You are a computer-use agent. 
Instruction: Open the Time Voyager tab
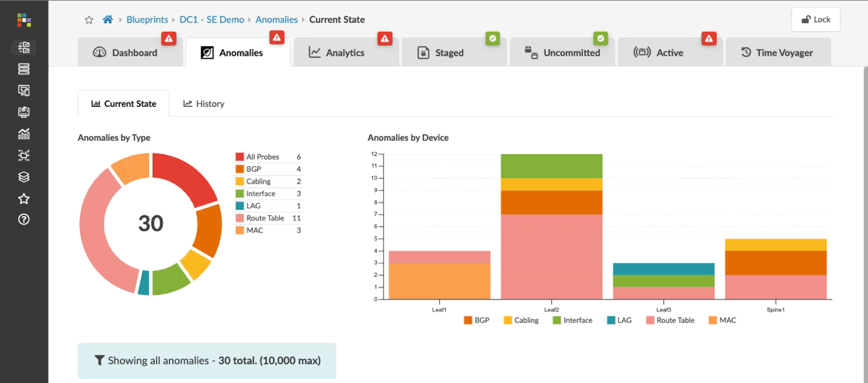click(x=777, y=53)
